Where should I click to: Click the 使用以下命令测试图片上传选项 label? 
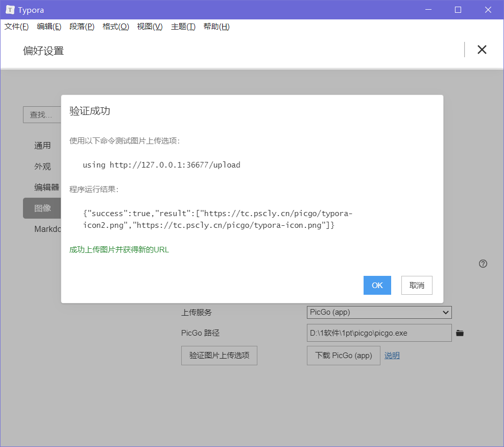pyautogui.click(x=125, y=140)
